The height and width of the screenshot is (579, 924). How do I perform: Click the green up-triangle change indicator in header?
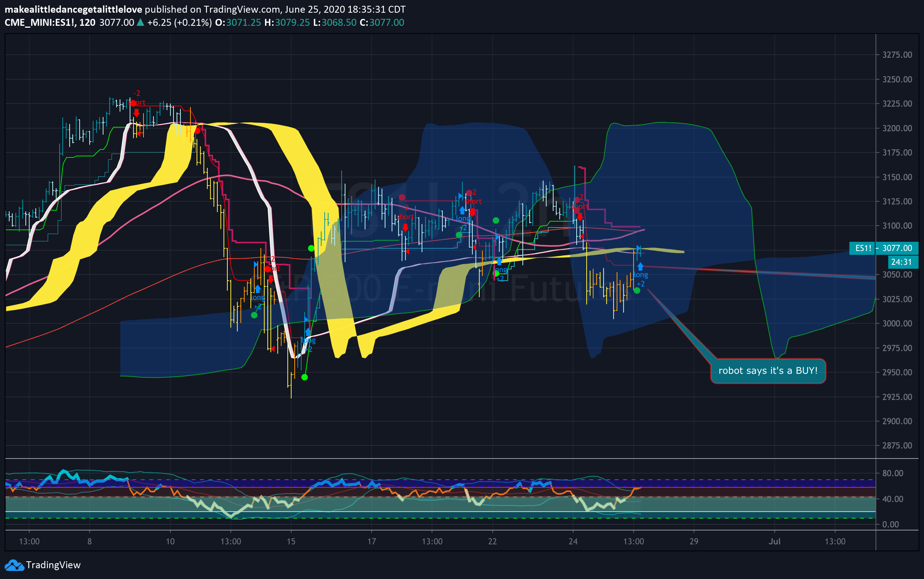coord(140,22)
